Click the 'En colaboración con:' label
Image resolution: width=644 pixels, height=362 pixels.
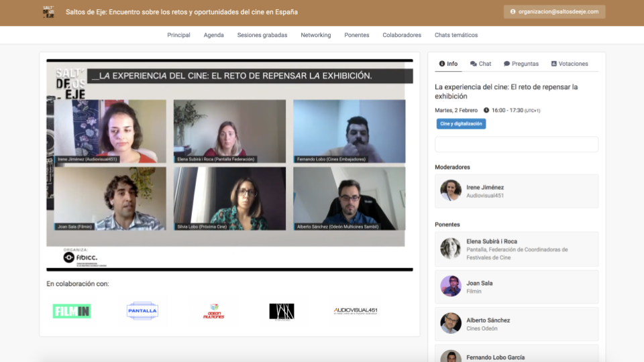pos(78,284)
